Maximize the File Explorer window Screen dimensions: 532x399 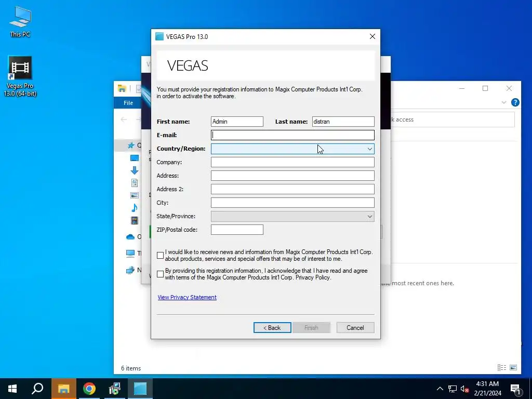tap(485, 88)
